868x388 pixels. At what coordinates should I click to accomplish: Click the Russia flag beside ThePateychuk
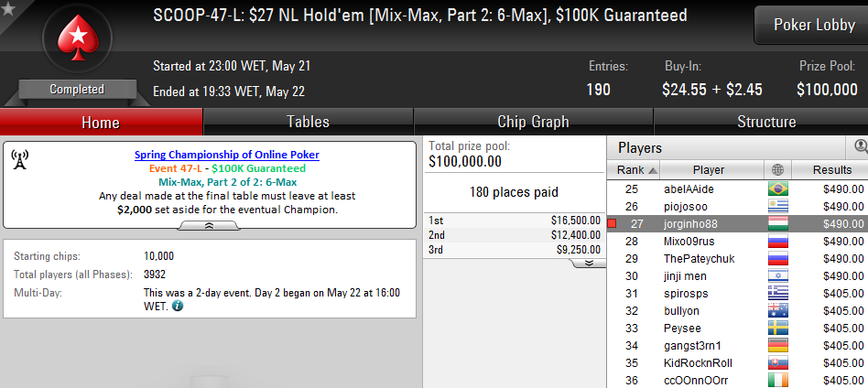point(777,258)
